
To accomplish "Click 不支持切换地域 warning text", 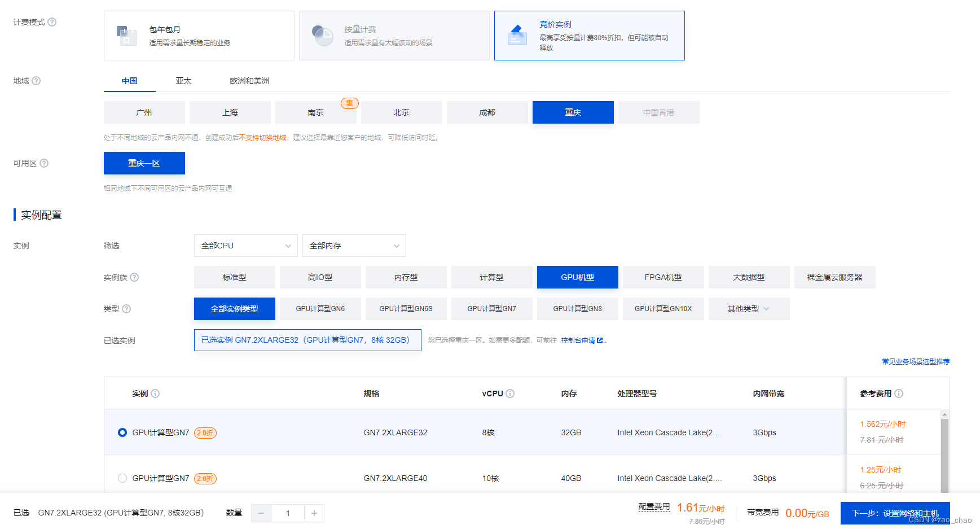I will 263,138.
